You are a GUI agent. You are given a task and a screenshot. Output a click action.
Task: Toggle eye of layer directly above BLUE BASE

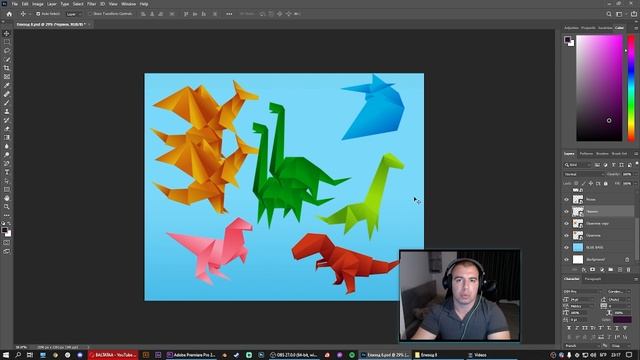567,236
